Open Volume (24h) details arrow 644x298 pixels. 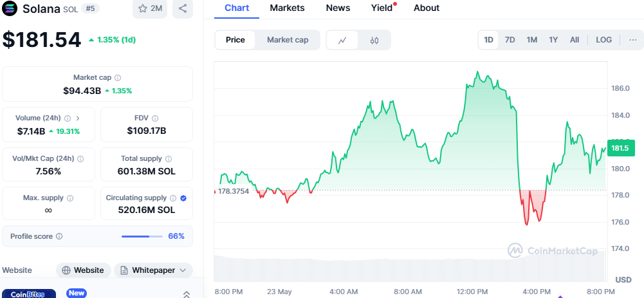point(78,118)
